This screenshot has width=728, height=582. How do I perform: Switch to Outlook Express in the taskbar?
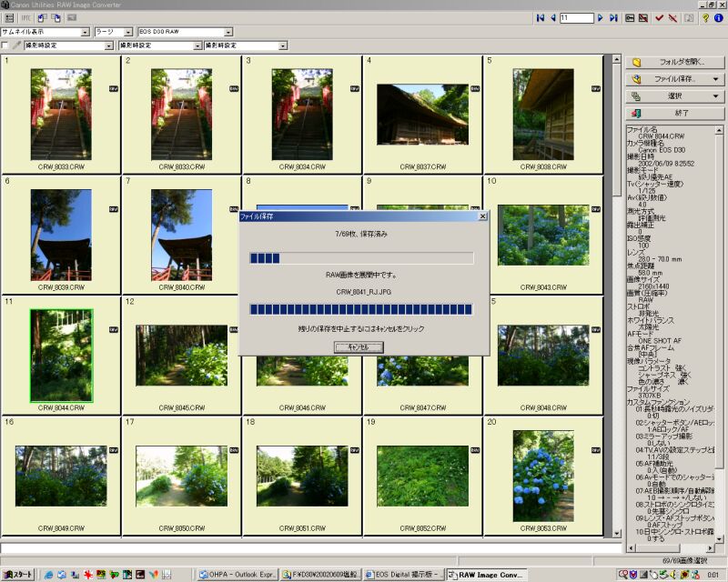[236, 575]
